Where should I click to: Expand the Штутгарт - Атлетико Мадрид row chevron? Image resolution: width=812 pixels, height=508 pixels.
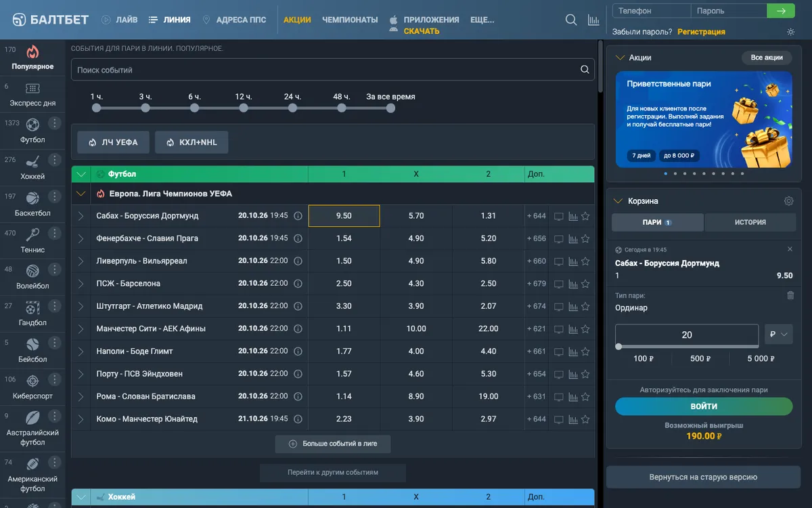tap(81, 306)
